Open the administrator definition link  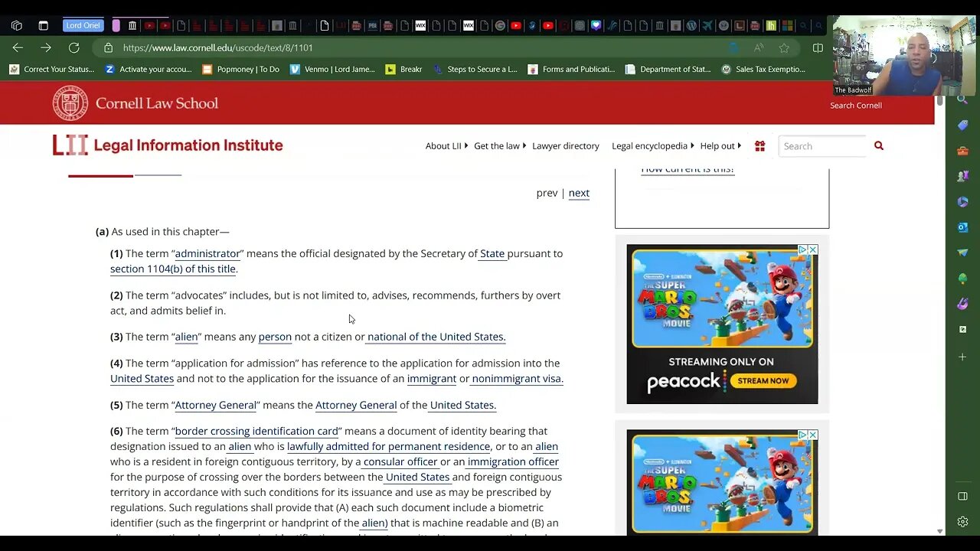pyautogui.click(x=207, y=253)
